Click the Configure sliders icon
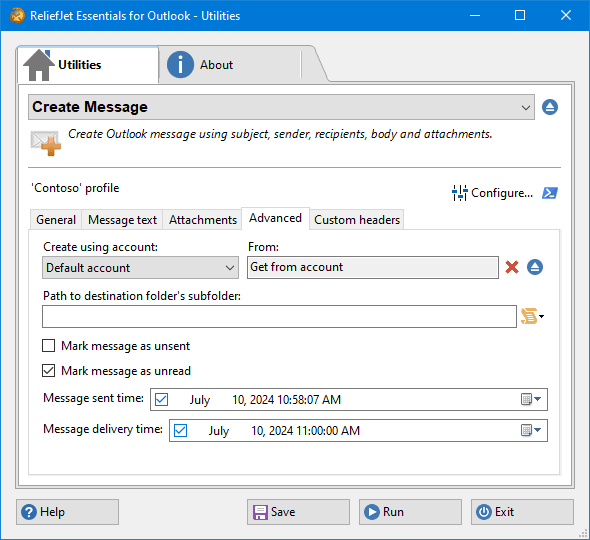 tap(460, 193)
